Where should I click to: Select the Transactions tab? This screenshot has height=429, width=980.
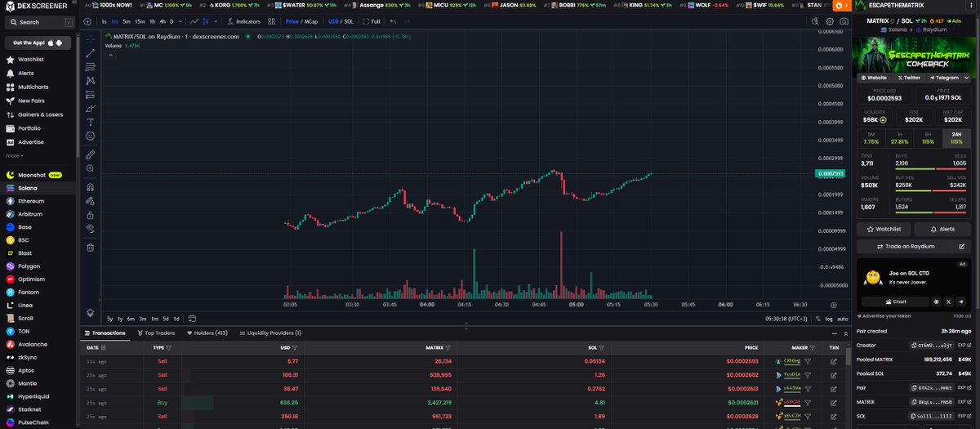[105, 333]
